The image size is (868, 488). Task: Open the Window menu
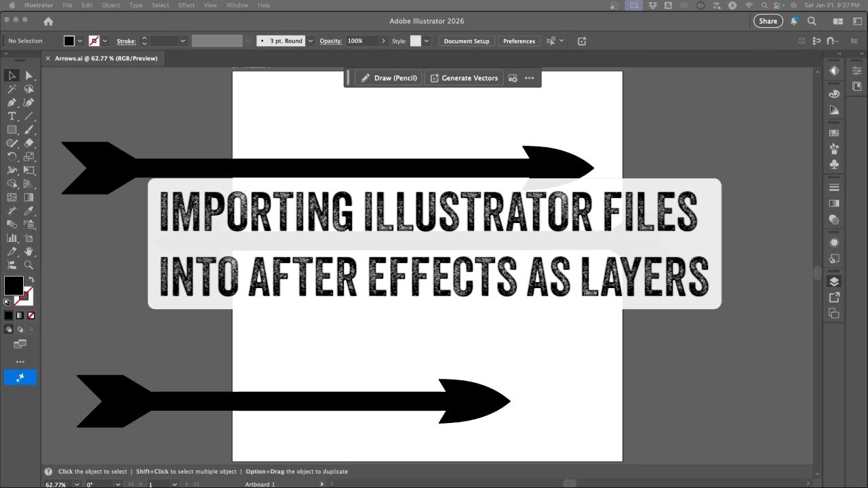pos(237,5)
